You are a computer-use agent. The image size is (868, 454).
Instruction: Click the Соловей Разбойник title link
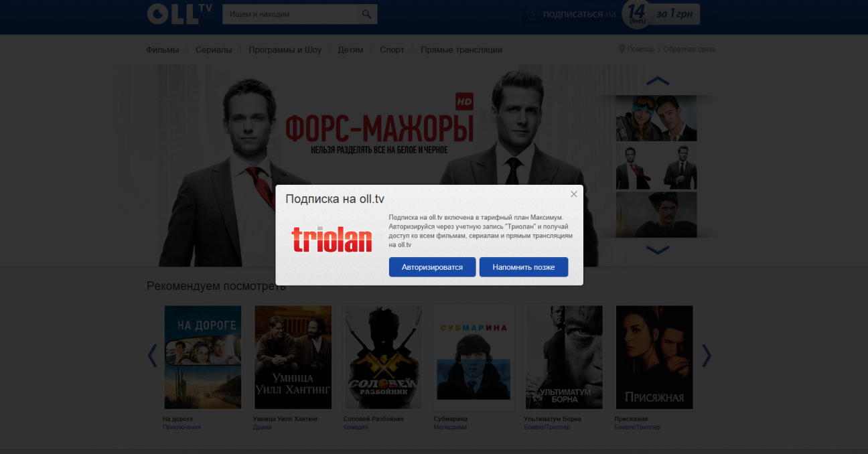pyautogui.click(x=374, y=419)
